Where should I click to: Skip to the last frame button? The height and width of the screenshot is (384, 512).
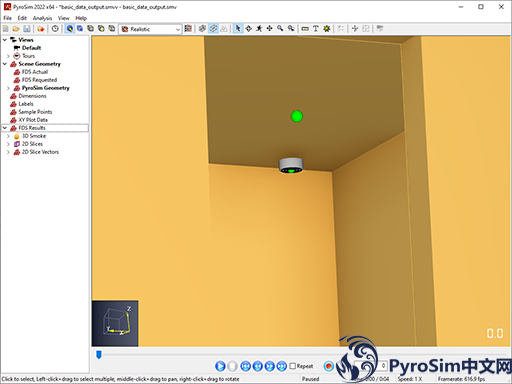(282, 366)
